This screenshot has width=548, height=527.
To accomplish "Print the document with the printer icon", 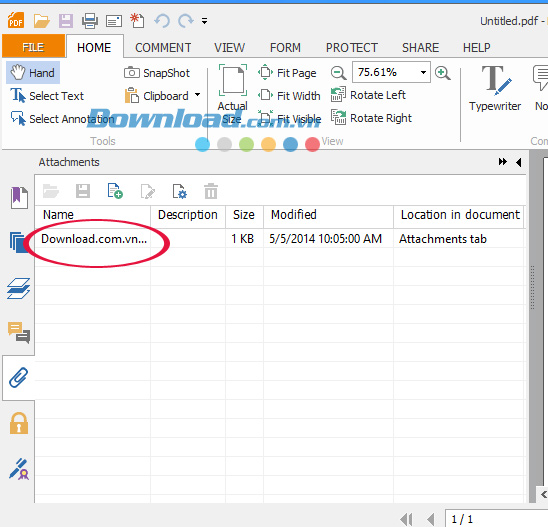I will tap(90, 21).
